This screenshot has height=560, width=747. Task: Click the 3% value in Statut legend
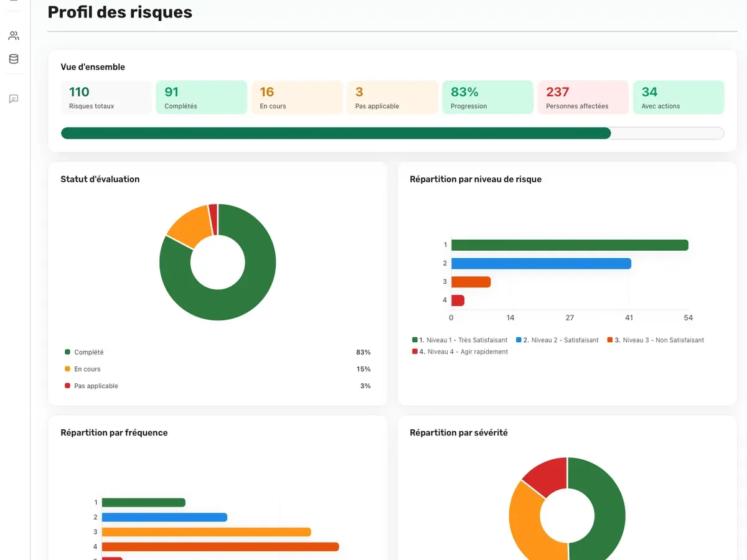click(365, 386)
